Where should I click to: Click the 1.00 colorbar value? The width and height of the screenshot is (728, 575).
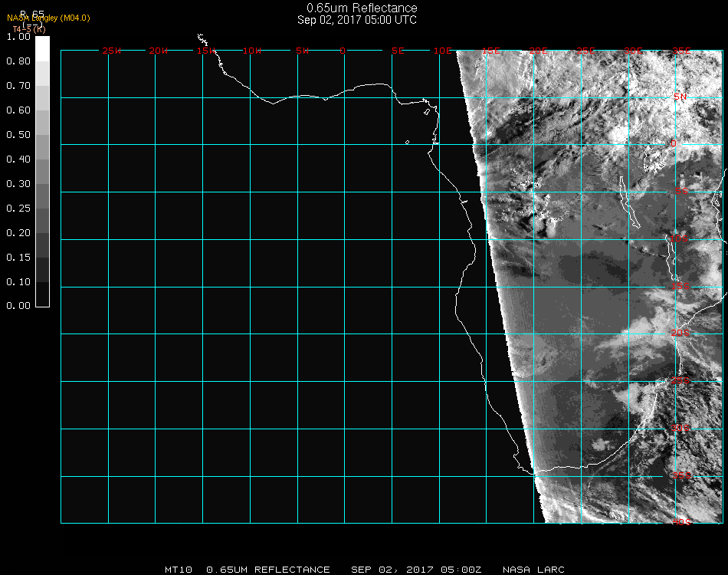pyautogui.click(x=18, y=37)
